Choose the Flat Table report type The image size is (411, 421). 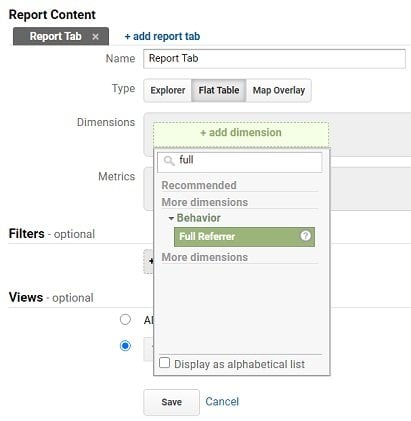tap(219, 90)
